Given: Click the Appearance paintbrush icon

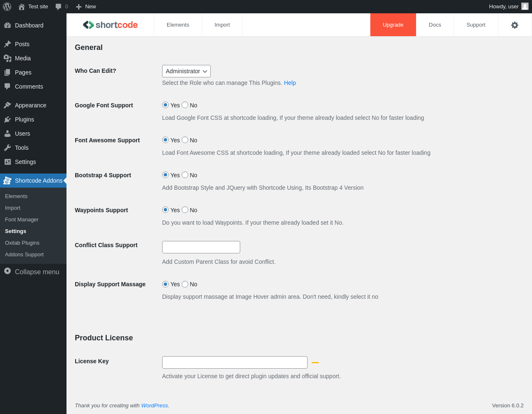Looking at the screenshot, I should tap(7, 105).
